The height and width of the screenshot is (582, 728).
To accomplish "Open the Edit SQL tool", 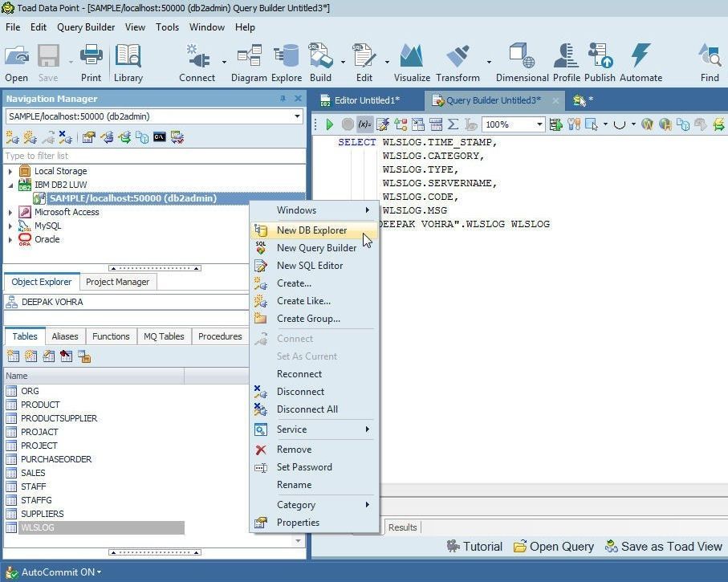I will coord(364,63).
